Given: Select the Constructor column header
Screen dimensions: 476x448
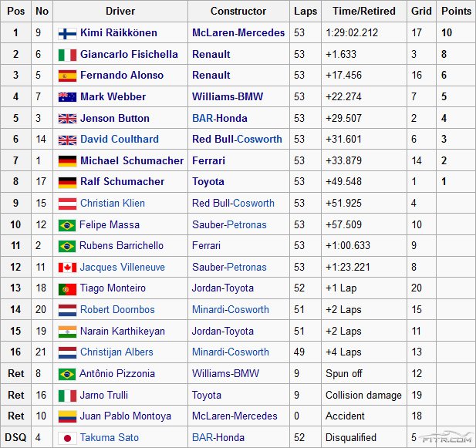Looking at the screenshot, I should (238, 12).
